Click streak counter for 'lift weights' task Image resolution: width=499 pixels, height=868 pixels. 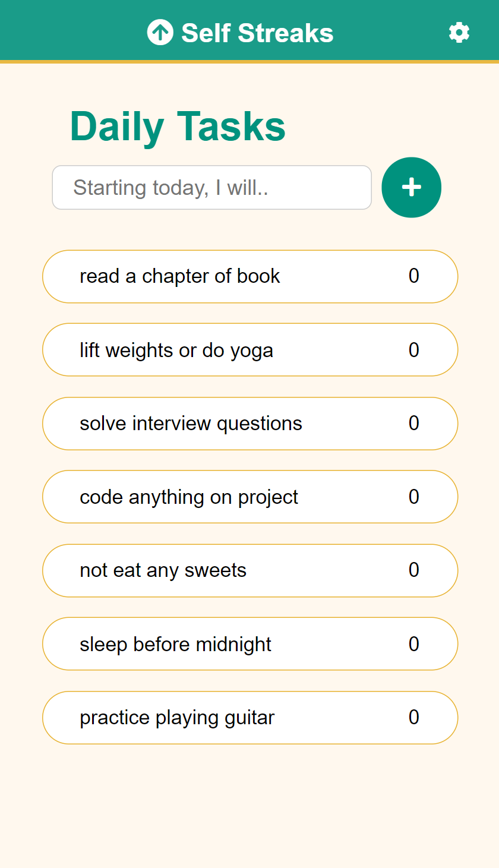(x=414, y=350)
